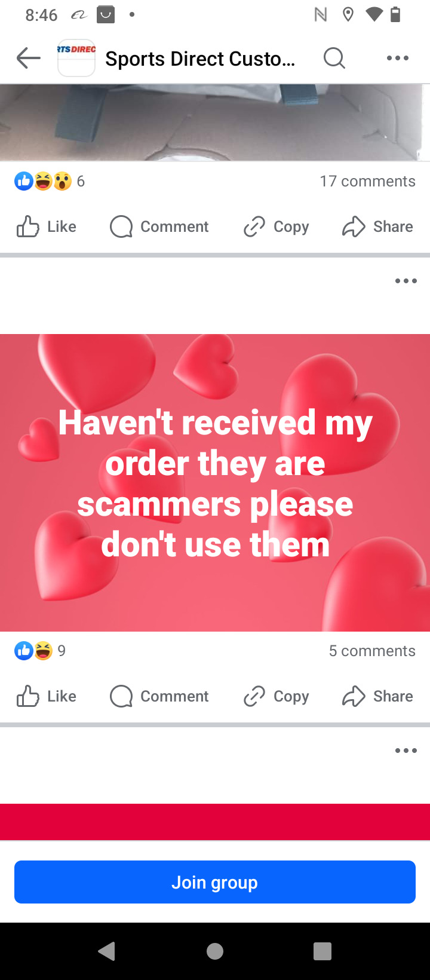Viewport: 430px width, 980px height.
Task: Open reactions list showing 6 reactions
Action: [50, 181]
